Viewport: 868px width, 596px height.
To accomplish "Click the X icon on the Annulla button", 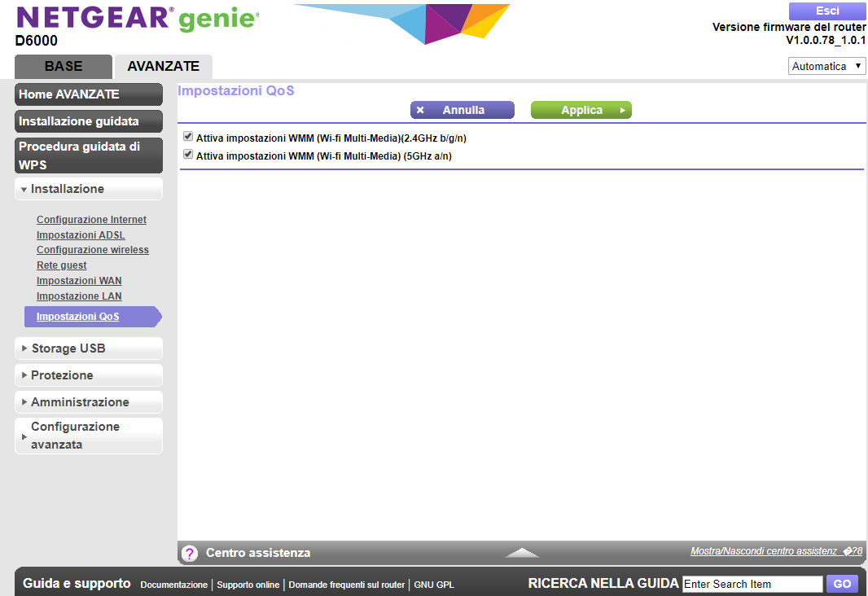I will tap(420, 110).
